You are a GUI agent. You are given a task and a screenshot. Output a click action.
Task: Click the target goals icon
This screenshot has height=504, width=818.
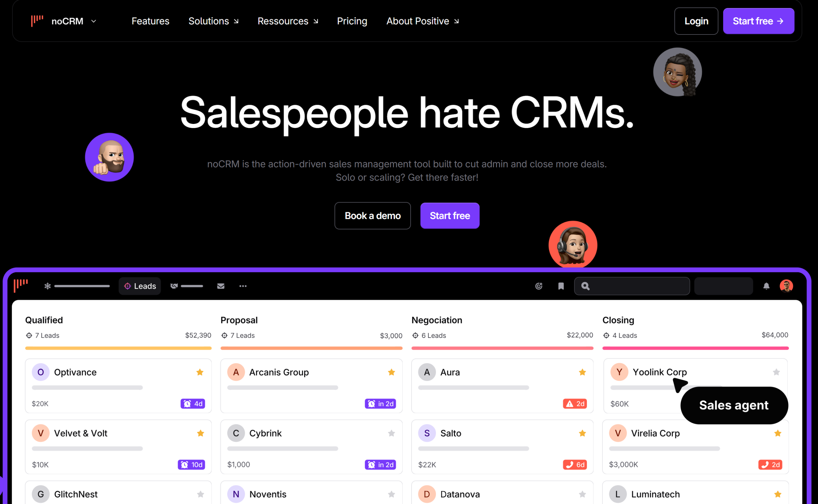(538, 286)
